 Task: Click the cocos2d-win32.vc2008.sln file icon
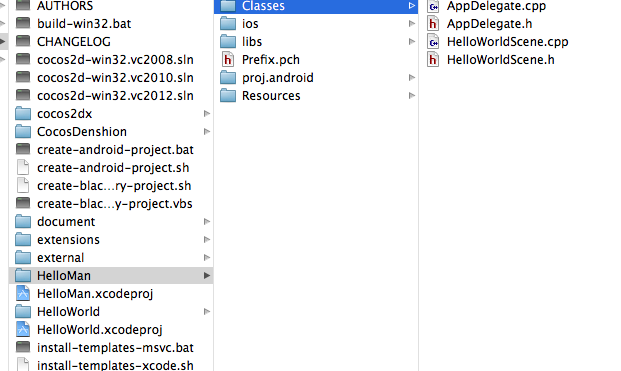coord(23,59)
